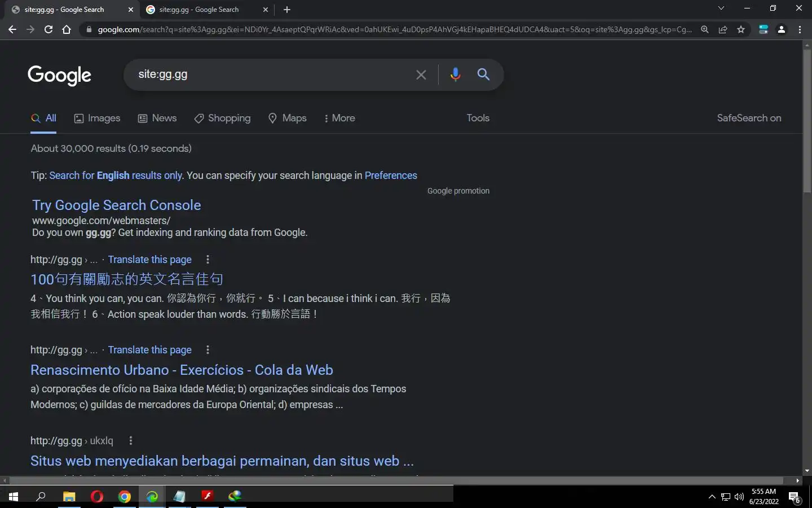Screen dimensions: 812x508
Task: Click inside the Google search field
Action: (271, 75)
